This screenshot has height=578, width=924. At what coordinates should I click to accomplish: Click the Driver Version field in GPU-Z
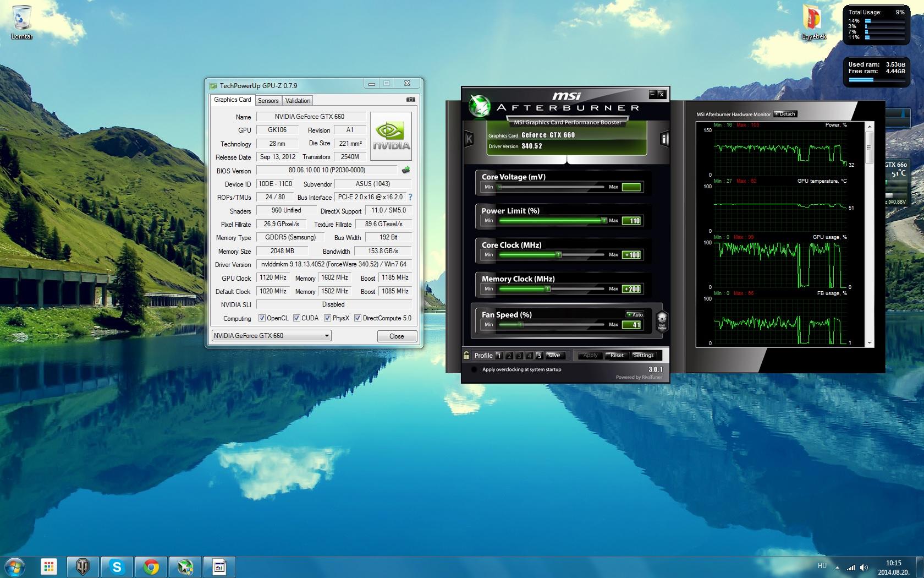tap(334, 264)
